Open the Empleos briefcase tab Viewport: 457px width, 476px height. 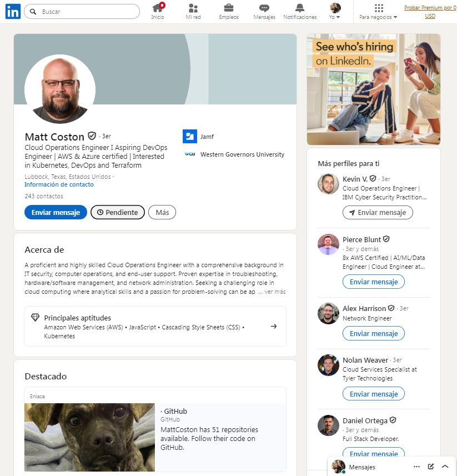[x=229, y=12]
